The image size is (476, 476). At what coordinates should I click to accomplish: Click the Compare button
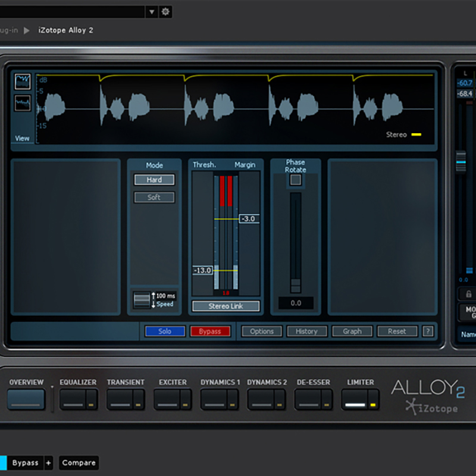79,463
